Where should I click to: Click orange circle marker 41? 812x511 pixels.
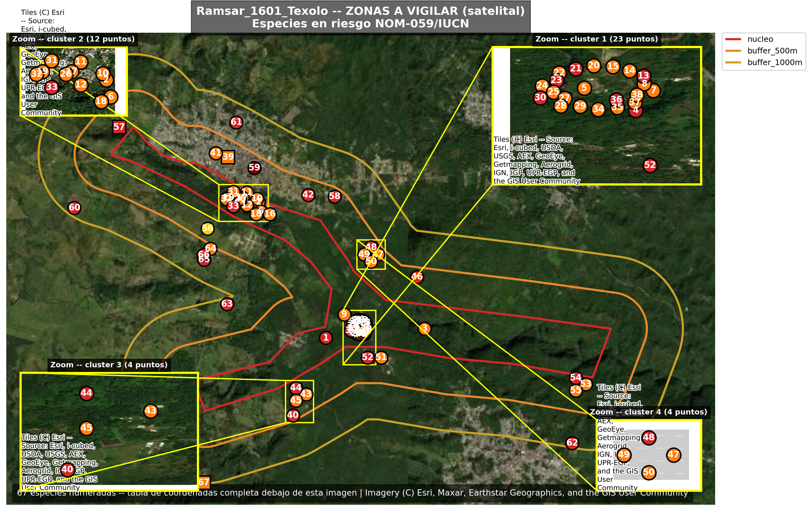coord(216,153)
